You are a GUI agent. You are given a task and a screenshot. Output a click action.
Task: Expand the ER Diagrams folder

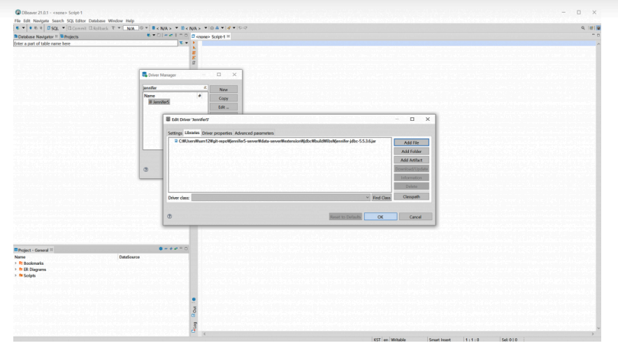[16, 270]
